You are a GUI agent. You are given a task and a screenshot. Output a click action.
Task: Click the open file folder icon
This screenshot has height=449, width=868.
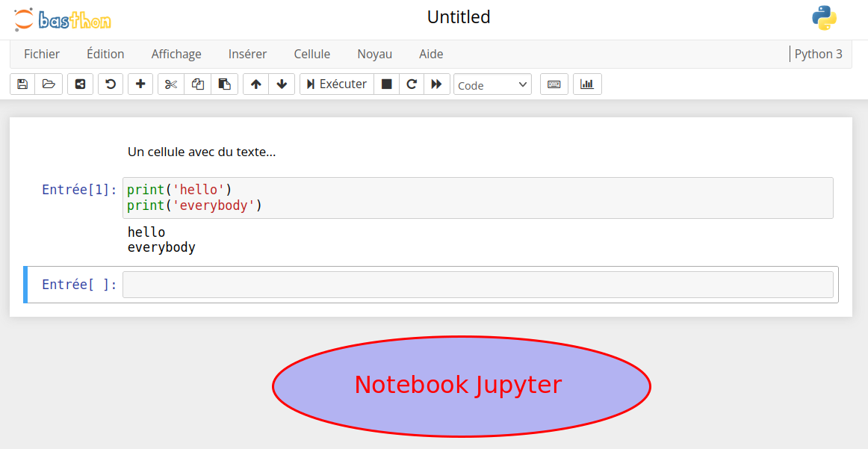click(x=49, y=84)
